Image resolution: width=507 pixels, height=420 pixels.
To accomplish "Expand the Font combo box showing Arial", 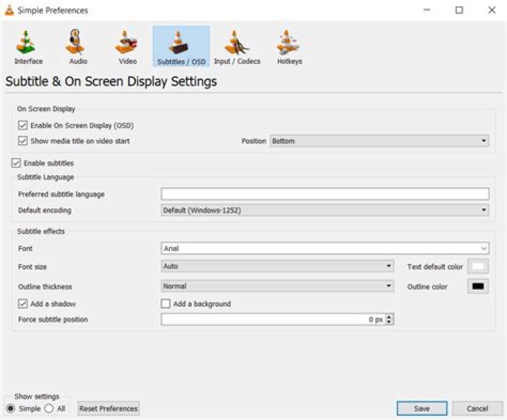I will click(325, 248).
